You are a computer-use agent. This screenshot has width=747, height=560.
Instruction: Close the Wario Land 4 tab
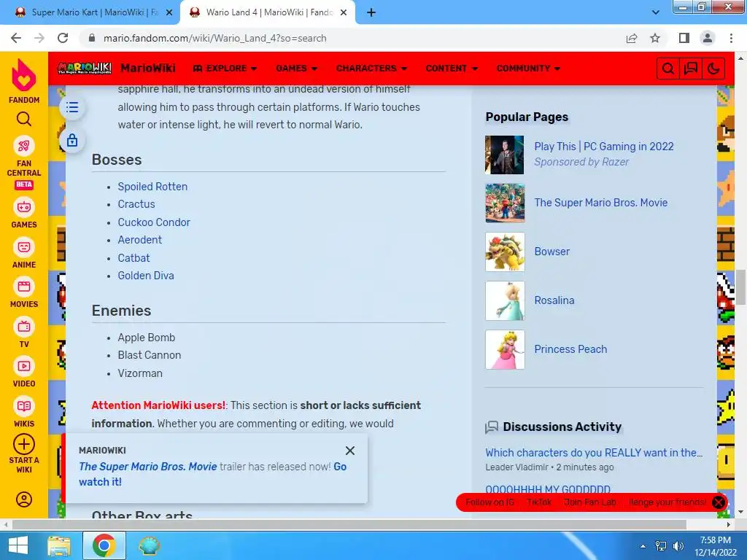(x=344, y=13)
